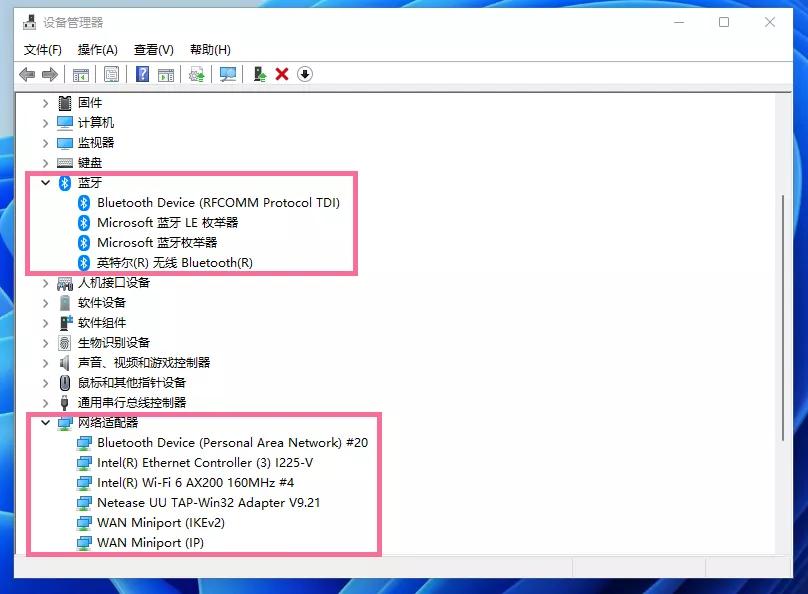Click the mouse icon for 鼠标和其他指针设备
Image resolution: width=808 pixels, height=594 pixels.
click(64, 383)
